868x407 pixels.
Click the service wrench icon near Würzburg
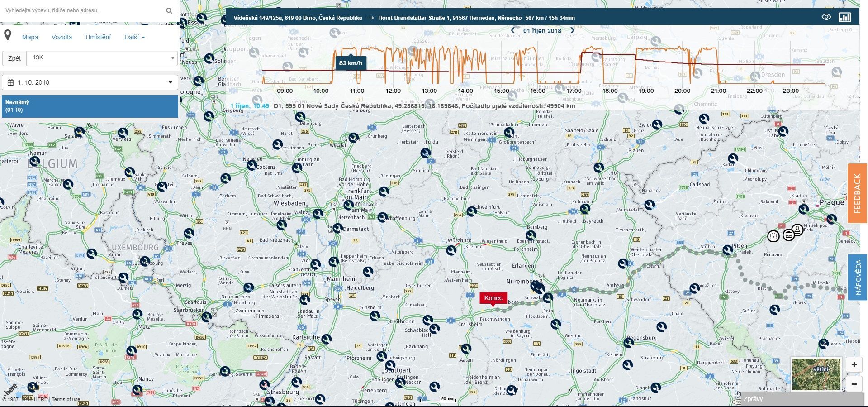pos(451,250)
